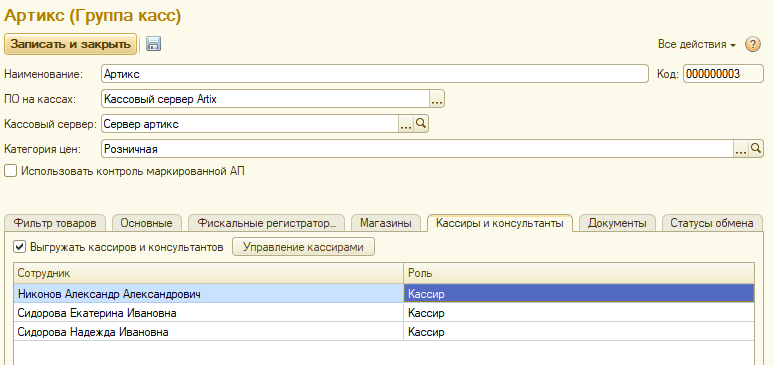Click ellipsis button of ПО на кассах
774x365 pixels.
coord(437,99)
